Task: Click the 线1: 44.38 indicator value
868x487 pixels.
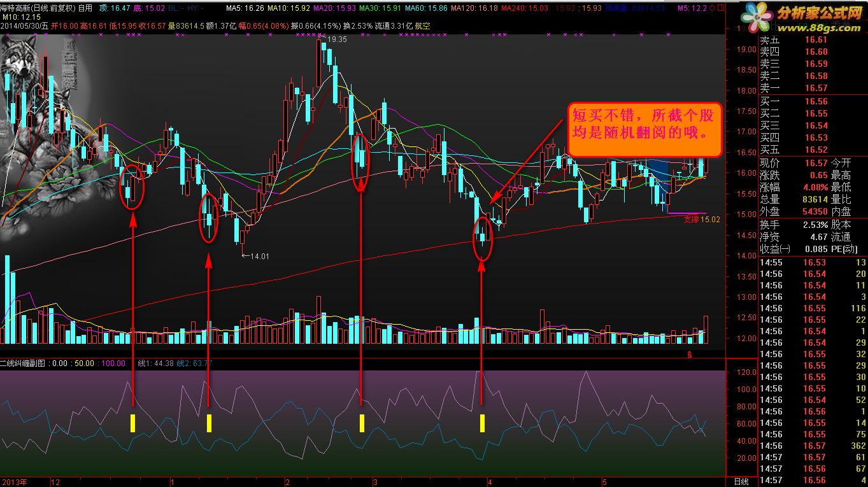Action: point(156,363)
